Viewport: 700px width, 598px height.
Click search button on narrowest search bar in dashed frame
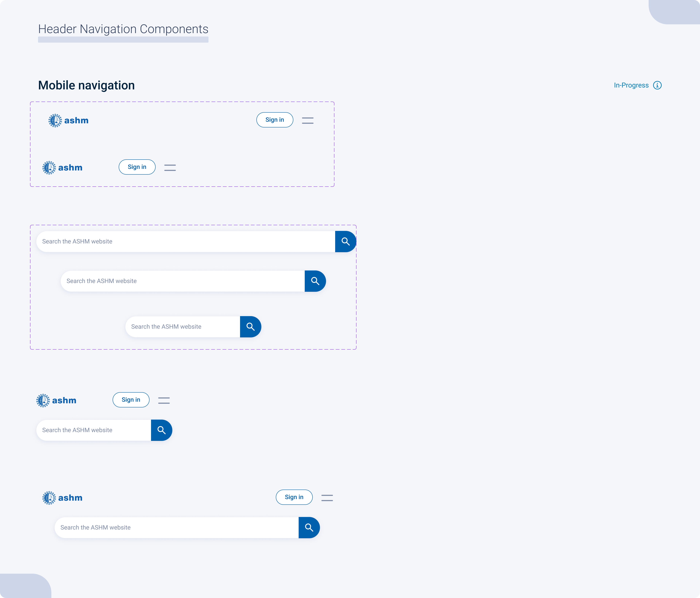pyautogui.click(x=250, y=327)
